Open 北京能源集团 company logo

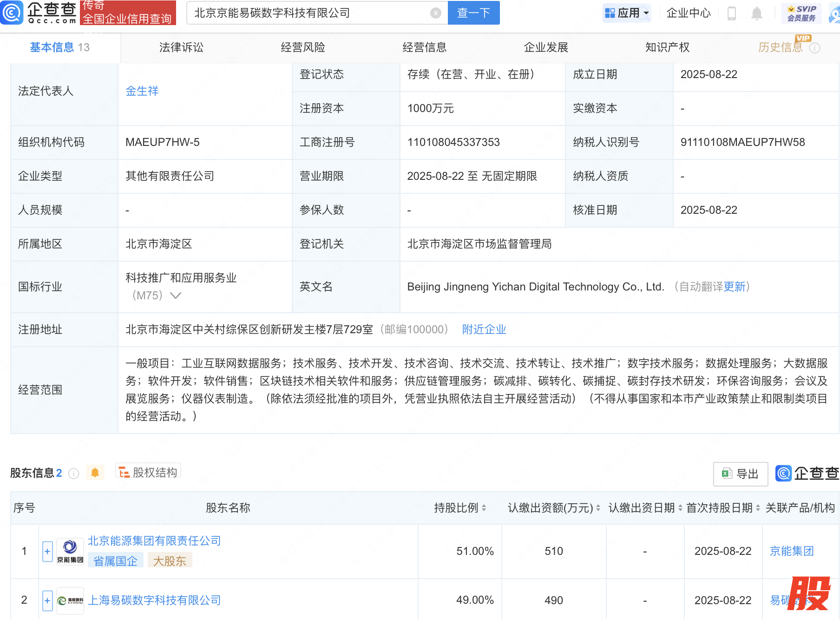[70, 551]
